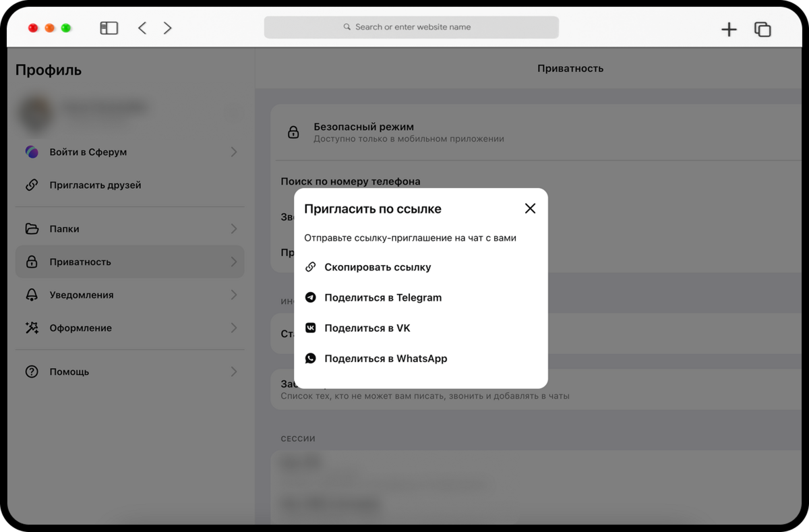Click the WhatsApp share icon
Screen dimensions: 809x532
311,359
